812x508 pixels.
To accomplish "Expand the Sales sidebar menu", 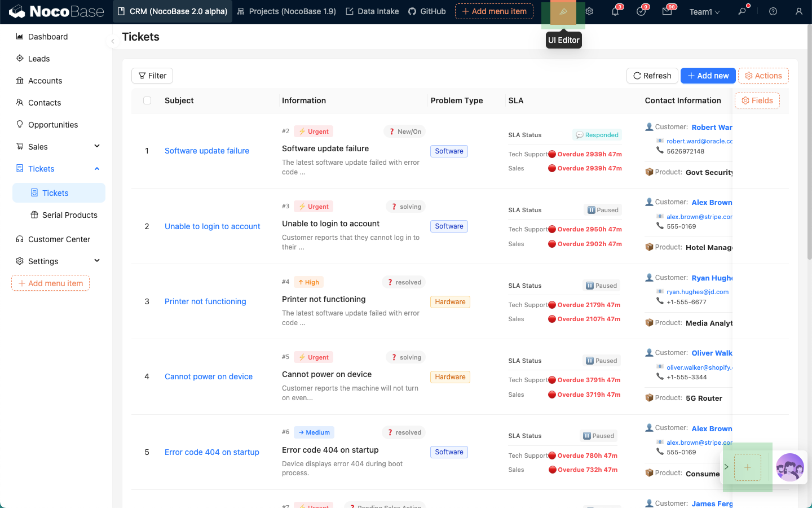I will [x=97, y=146].
